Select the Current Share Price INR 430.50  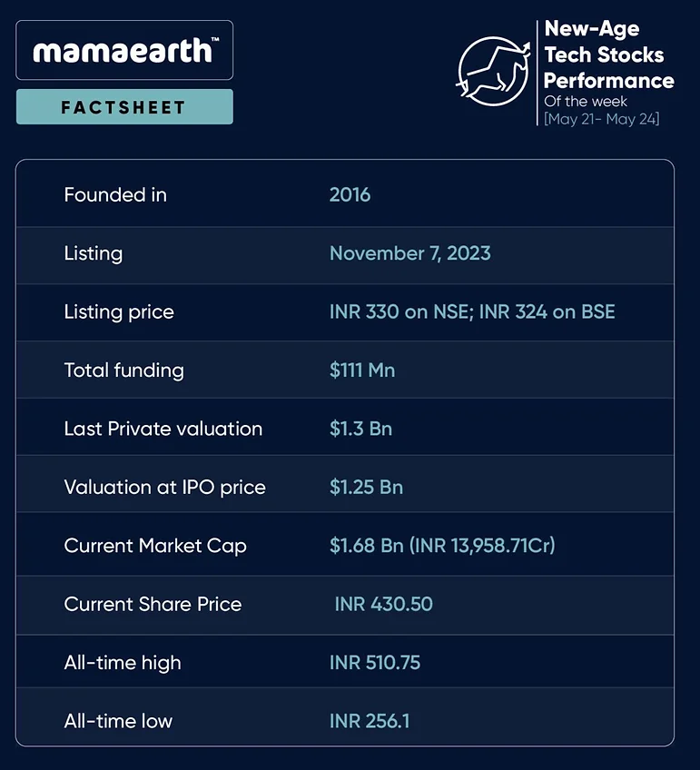(x=383, y=604)
